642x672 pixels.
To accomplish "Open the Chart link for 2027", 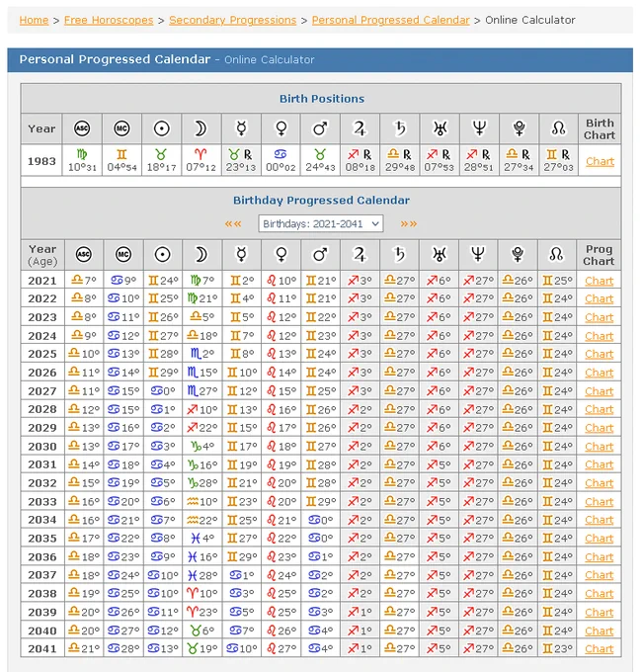I will pos(600,391).
